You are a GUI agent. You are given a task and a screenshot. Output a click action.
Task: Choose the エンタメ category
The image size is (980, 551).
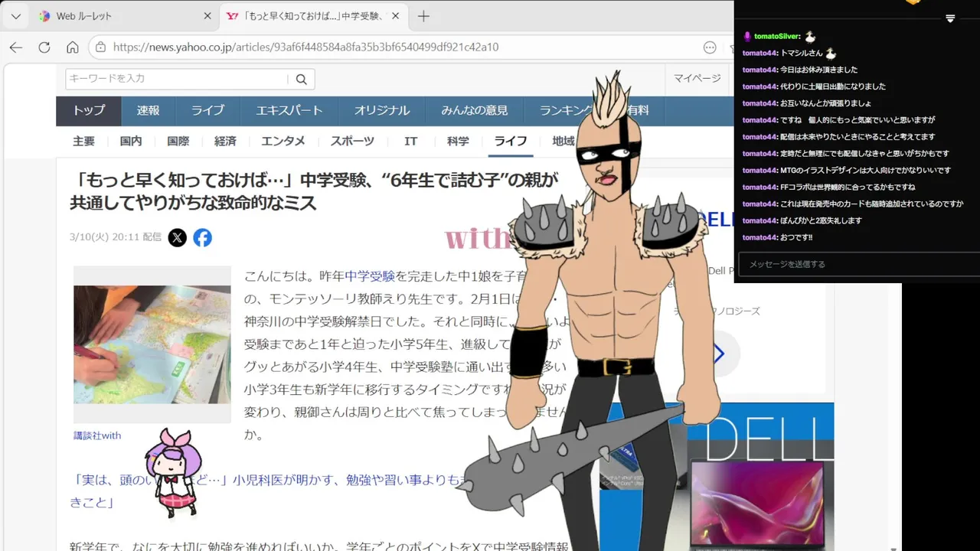pyautogui.click(x=283, y=142)
